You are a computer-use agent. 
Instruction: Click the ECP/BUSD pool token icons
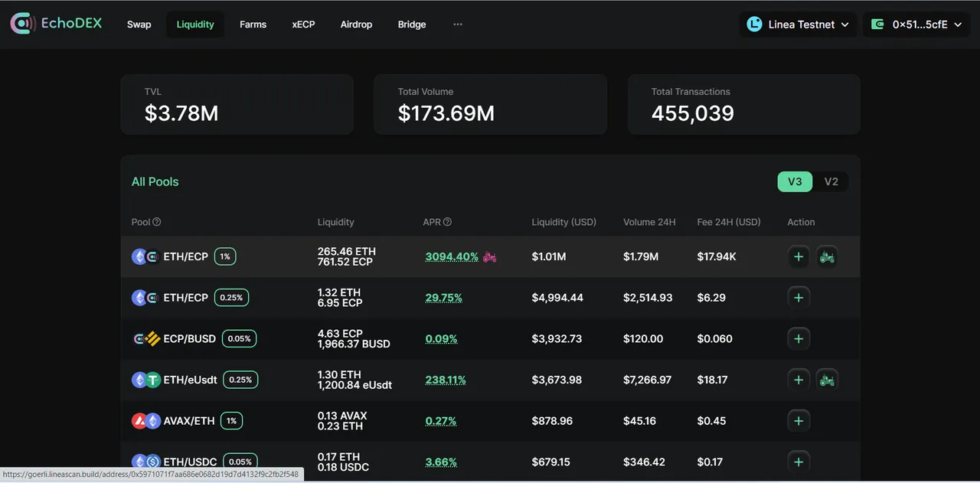145,338
